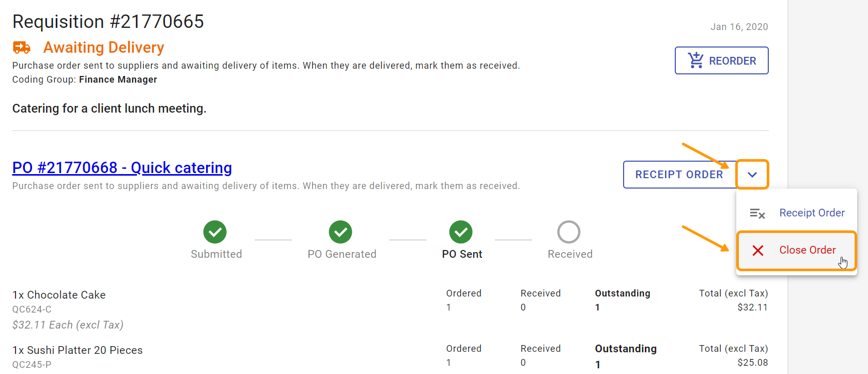
Task: Select the Sushi Platter 20 Pieces item
Action: (78, 350)
